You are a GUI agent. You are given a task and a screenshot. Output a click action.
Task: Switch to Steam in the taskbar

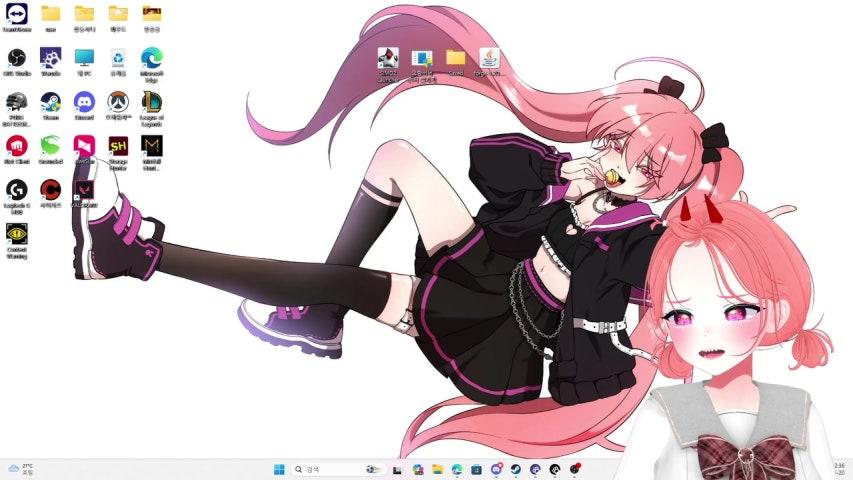pyautogui.click(x=516, y=469)
